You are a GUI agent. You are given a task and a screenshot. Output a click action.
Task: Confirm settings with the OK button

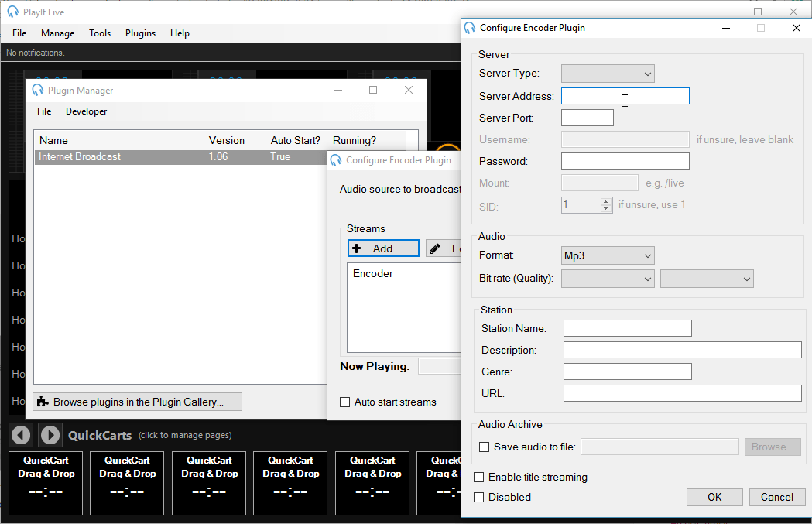coord(714,497)
